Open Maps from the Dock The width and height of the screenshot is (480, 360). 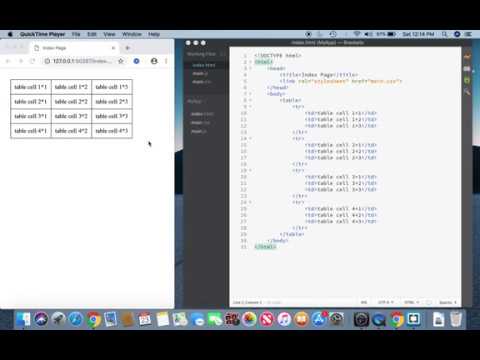[180, 319]
